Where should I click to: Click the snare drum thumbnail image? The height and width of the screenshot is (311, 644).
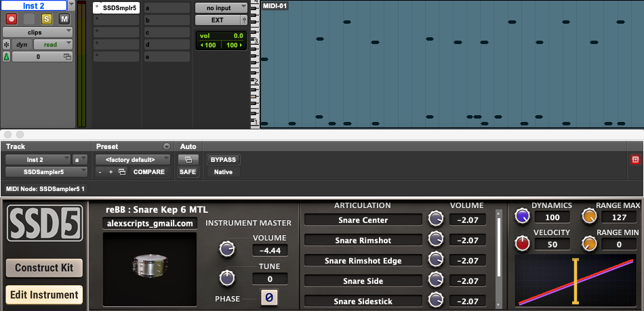click(150, 270)
